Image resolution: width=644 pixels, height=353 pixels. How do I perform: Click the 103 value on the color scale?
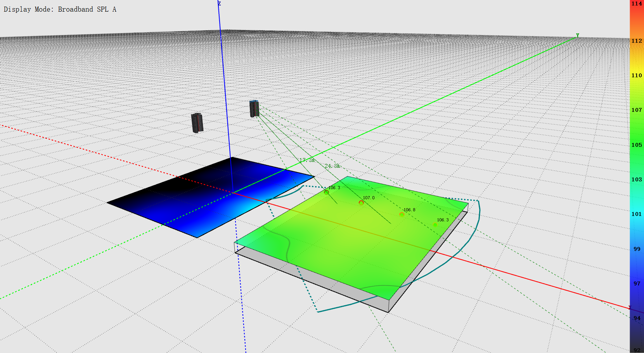[637, 179]
